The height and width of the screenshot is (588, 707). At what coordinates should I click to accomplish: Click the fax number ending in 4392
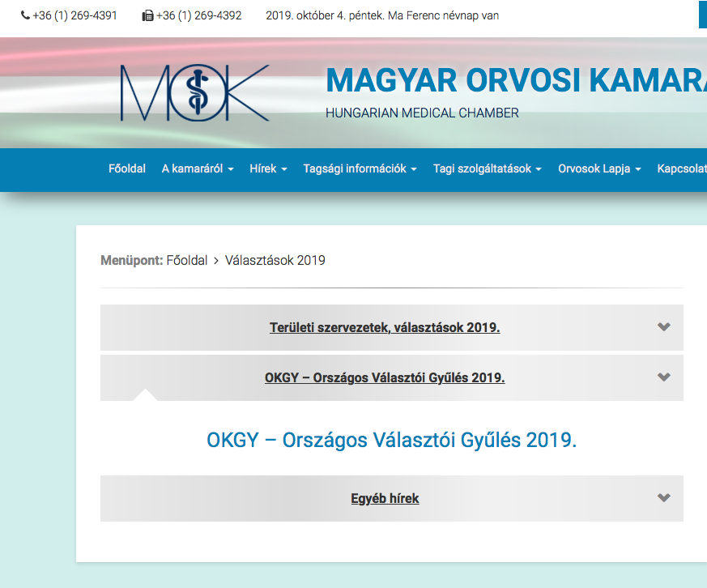click(198, 15)
